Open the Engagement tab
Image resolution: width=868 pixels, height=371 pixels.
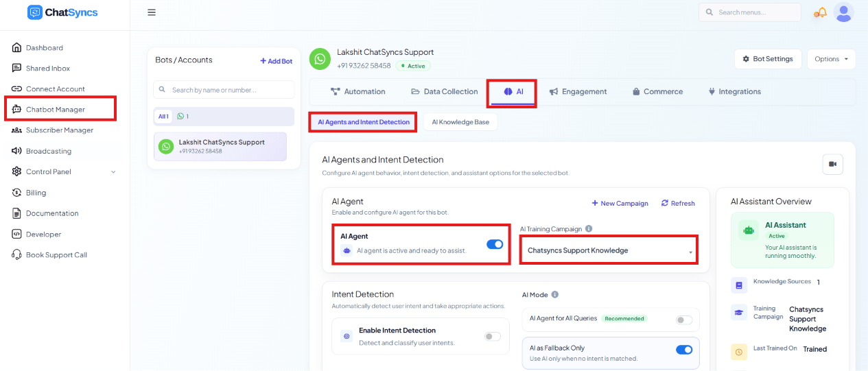pyautogui.click(x=578, y=91)
